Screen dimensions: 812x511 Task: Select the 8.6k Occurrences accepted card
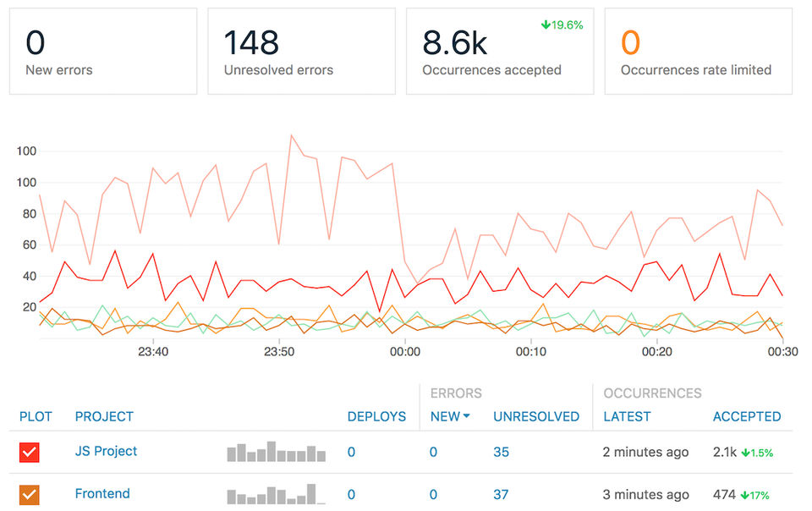[500, 52]
